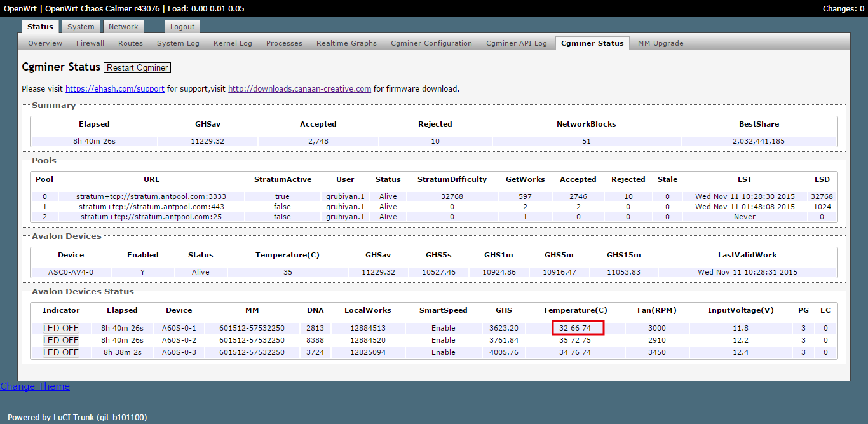Click Fan RPM value 3450
Viewport: 868px width, 424px height.
657,352
